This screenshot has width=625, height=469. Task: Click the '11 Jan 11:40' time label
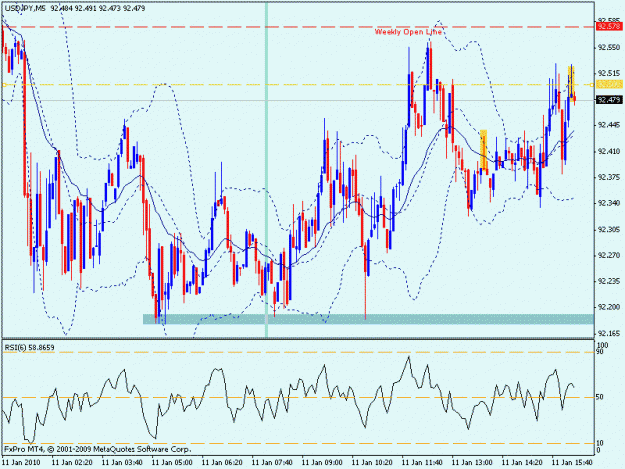coord(422,463)
